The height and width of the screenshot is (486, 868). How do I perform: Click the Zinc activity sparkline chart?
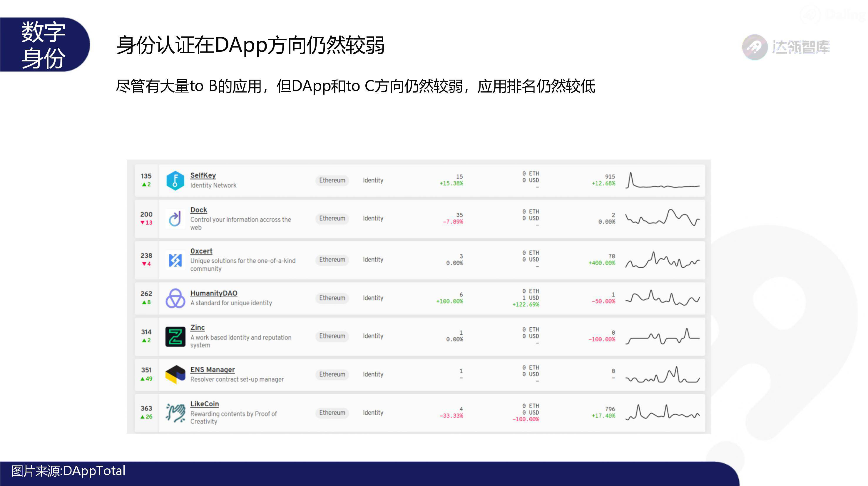point(663,336)
